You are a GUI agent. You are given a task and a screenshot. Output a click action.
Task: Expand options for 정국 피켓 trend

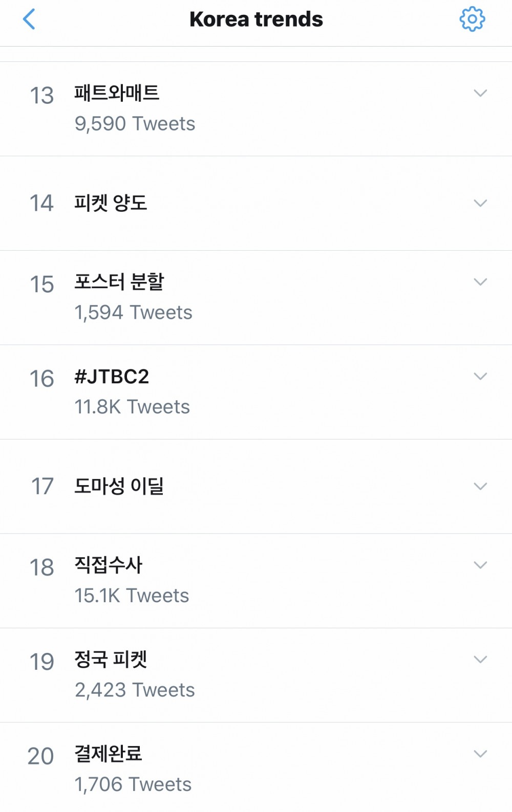click(x=480, y=660)
